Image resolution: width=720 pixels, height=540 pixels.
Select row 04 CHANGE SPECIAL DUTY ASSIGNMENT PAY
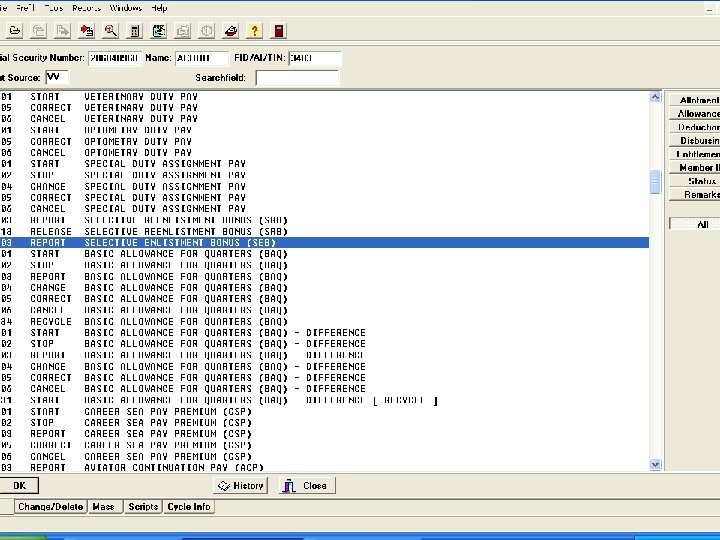pyautogui.click(x=324, y=186)
